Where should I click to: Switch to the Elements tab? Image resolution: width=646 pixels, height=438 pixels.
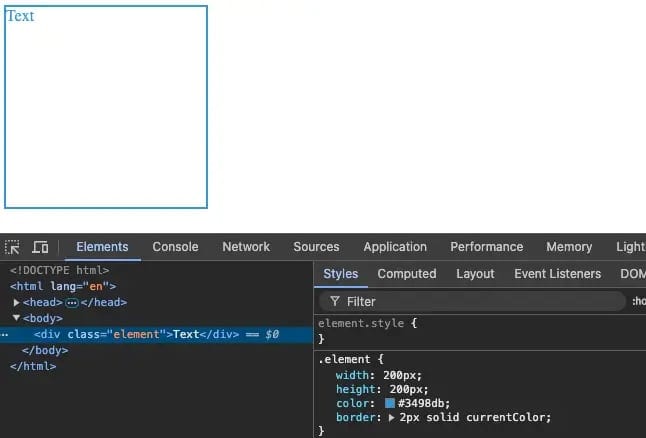[102, 247]
